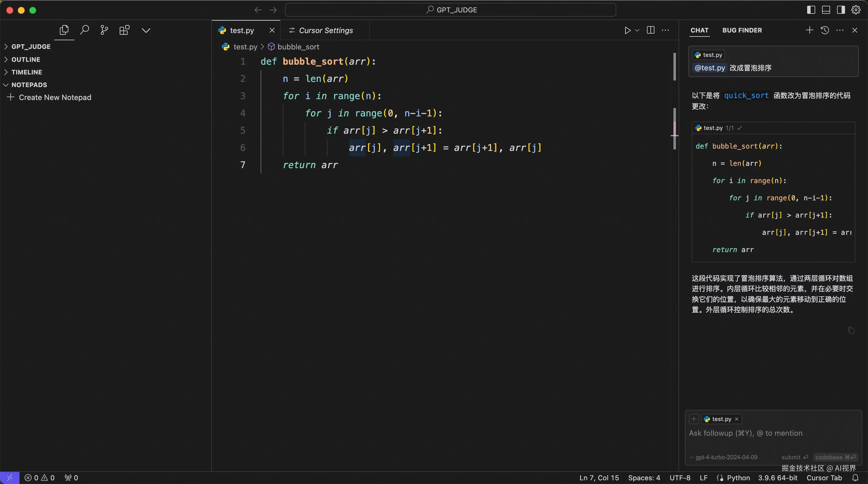868x484 pixels.
Task: Toggle the primary side bar layout
Action: (811, 10)
